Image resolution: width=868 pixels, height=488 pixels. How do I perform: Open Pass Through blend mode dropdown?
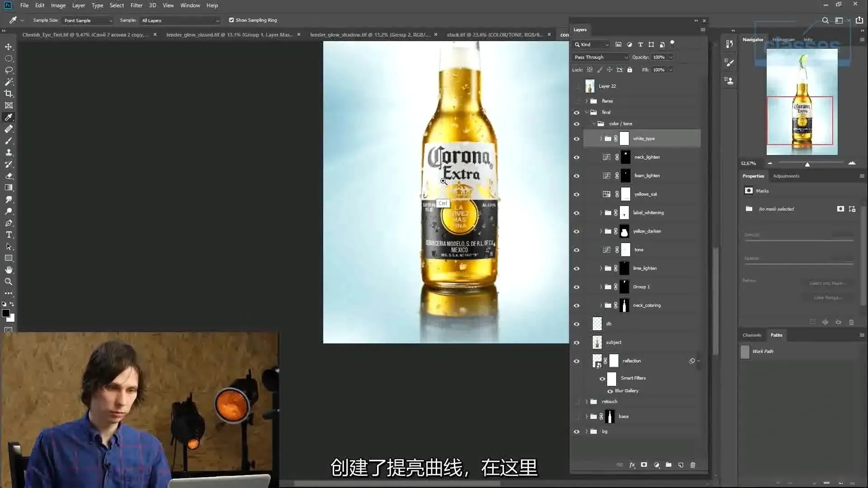point(601,57)
